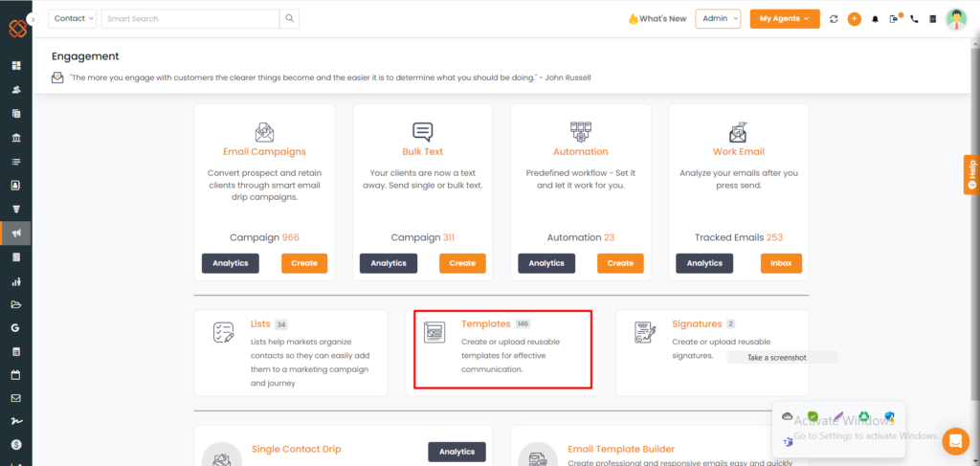
Task: Open the Automation title link
Action: tap(581, 152)
